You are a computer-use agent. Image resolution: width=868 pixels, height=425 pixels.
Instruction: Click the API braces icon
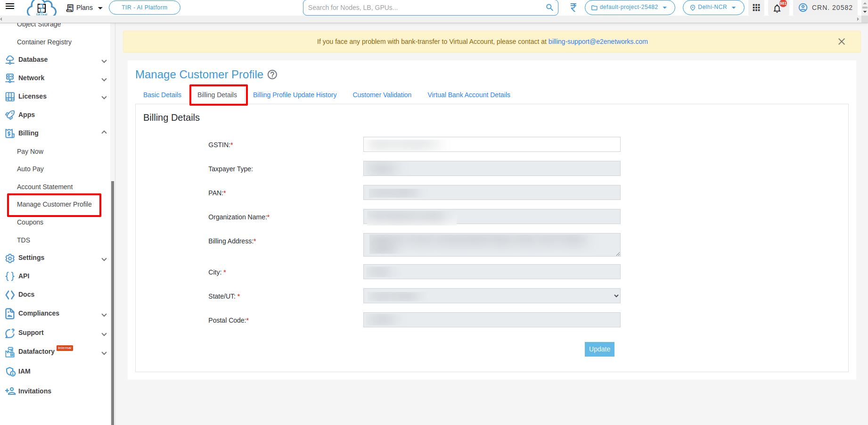[x=10, y=276]
